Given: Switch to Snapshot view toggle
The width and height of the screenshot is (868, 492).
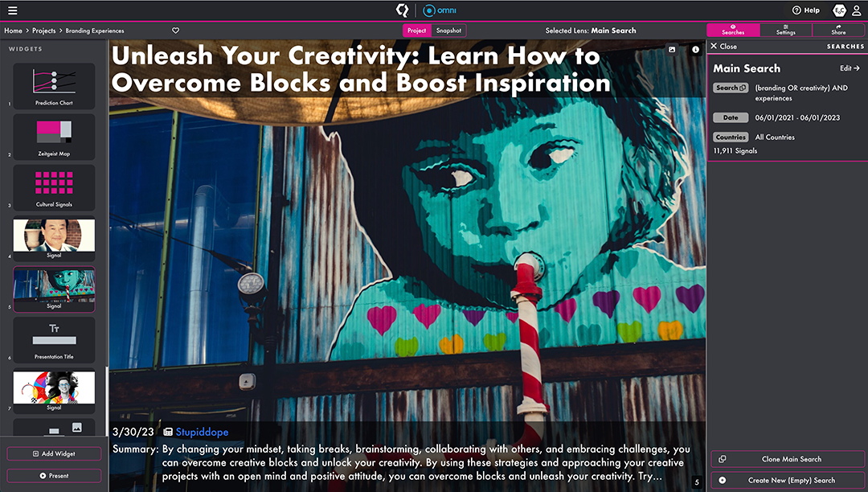Looking at the screenshot, I should pos(448,31).
